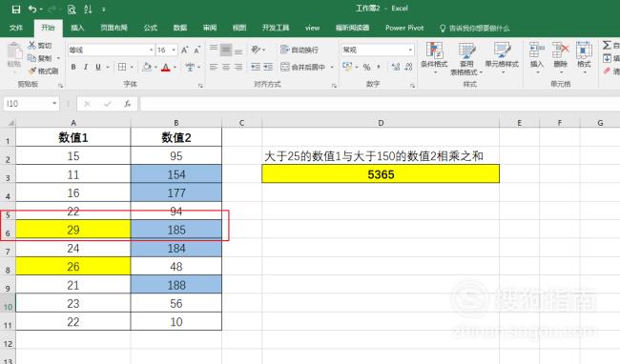620x364 pixels.
Task: Click the Borders icon
Action: [122, 67]
